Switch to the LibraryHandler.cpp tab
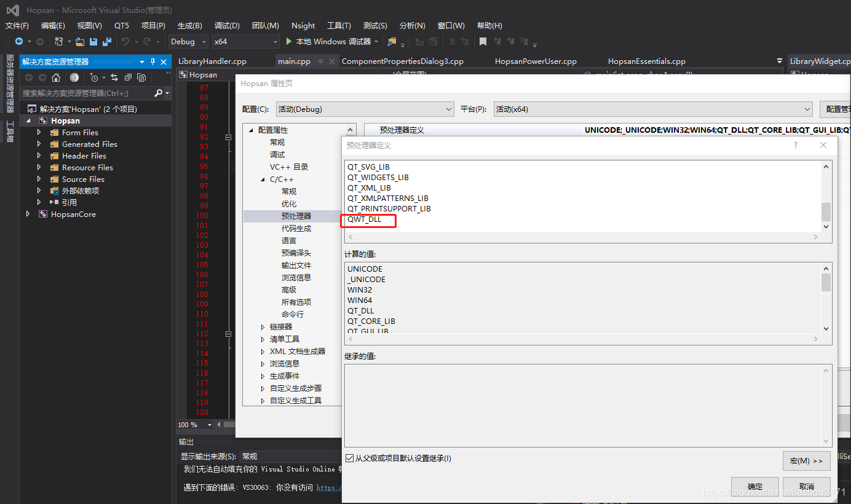This screenshot has width=851, height=504. [212, 61]
